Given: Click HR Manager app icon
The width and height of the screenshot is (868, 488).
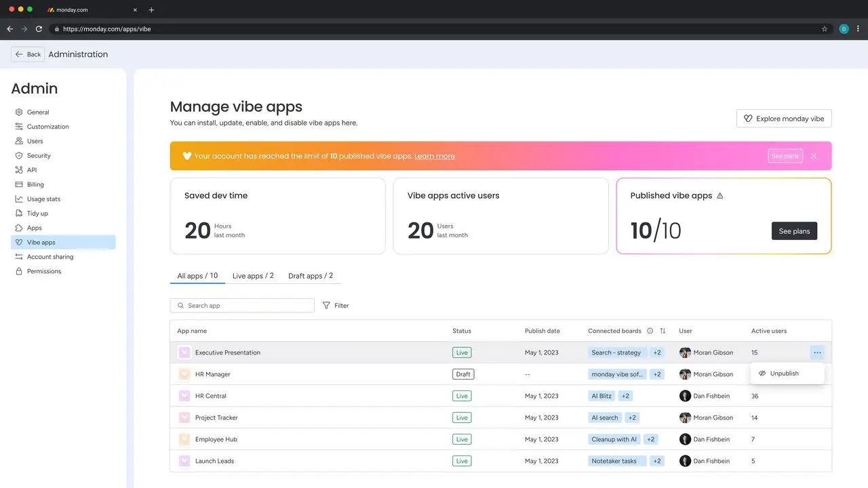Looking at the screenshot, I should coord(184,374).
